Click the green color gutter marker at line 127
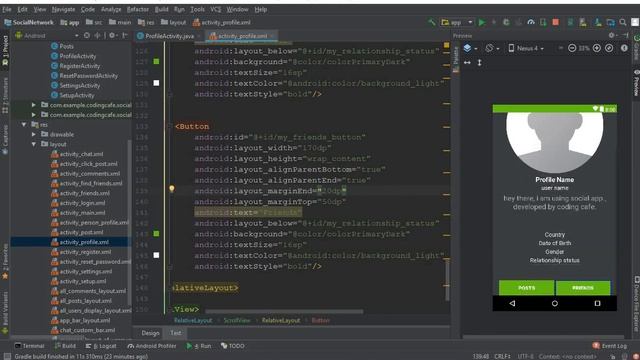This screenshot has width=640, height=360. pyautogui.click(x=156, y=61)
